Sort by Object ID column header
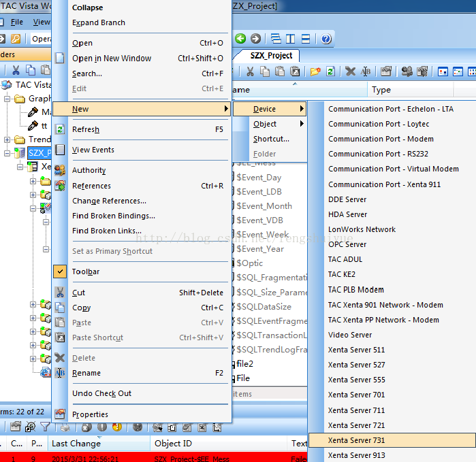 tap(219, 443)
